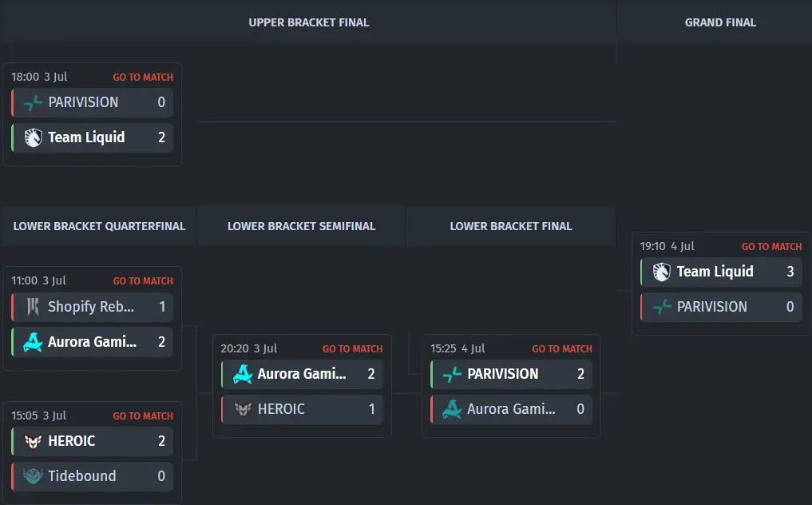812x505 pixels.
Task: Click HEROIC logo in the 20:20 semifinal match
Action: tap(243, 409)
